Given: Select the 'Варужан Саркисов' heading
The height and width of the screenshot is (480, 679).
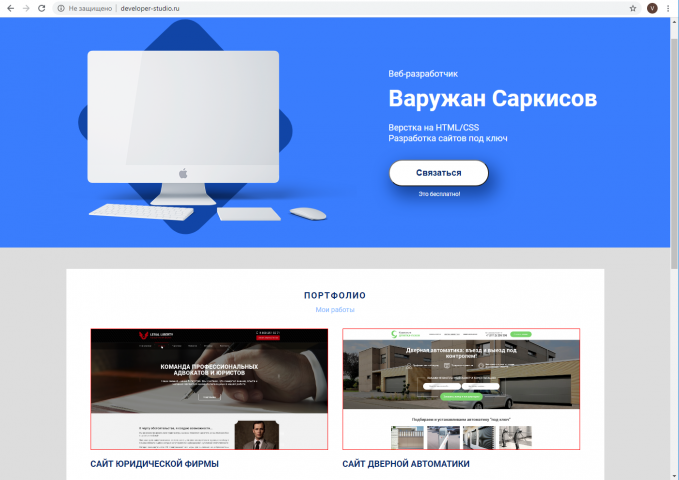Looking at the screenshot, I should pyautogui.click(x=492, y=98).
